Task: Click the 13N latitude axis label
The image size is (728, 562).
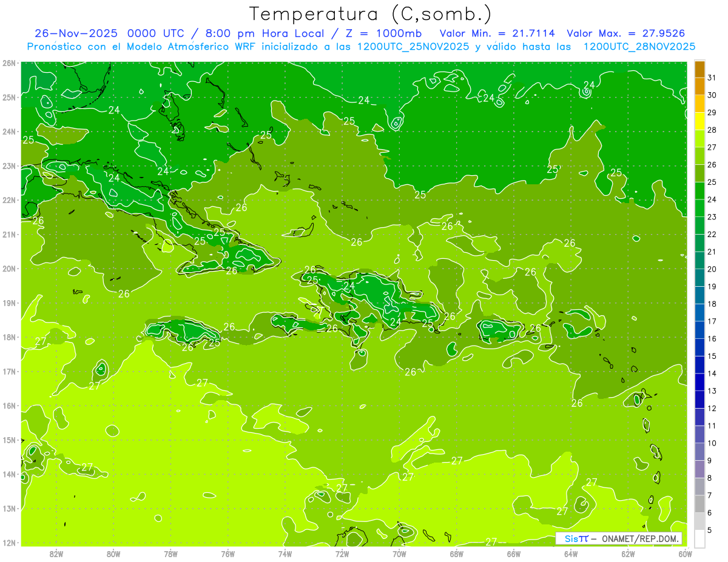Action: pyautogui.click(x=9, y=508)
